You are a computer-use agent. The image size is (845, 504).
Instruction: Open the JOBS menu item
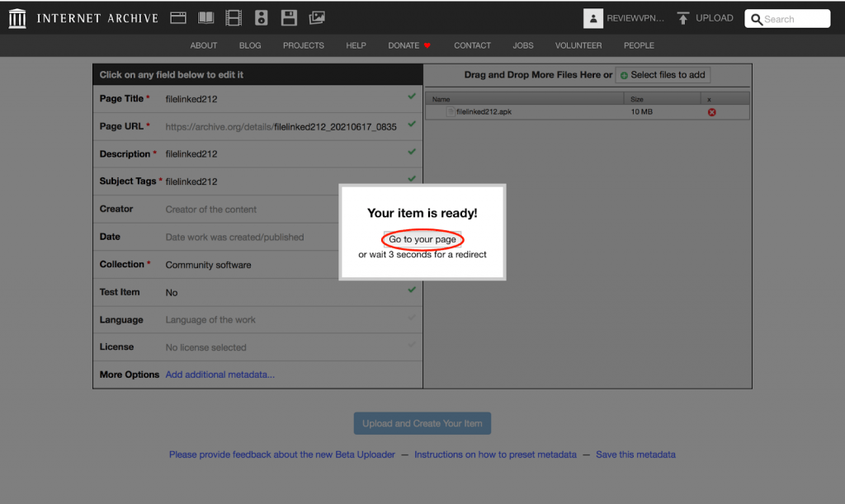[x=522, y=45]
